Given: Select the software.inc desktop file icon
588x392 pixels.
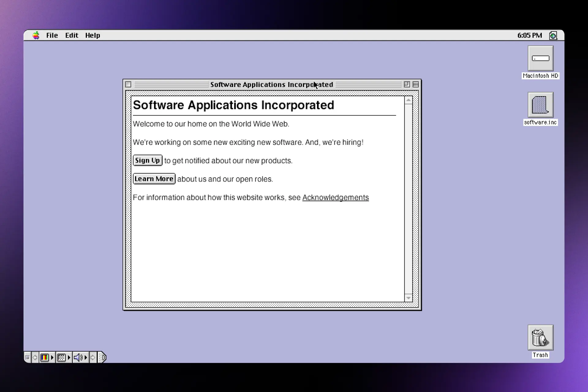Looking at the screenshot, I should (x=540, y=105).
